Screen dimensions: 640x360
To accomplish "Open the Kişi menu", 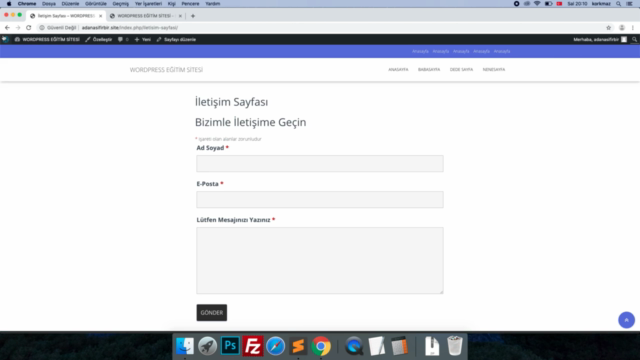I will click(x=172, y=4).
